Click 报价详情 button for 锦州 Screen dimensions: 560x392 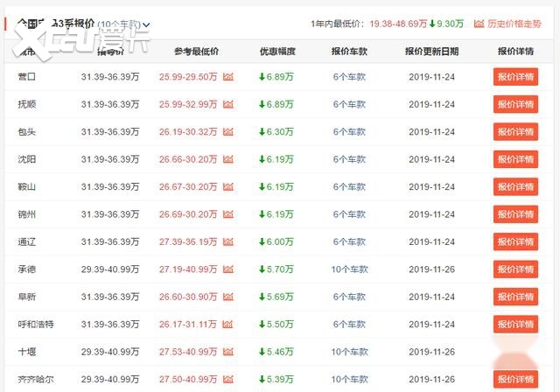point(515,214)
